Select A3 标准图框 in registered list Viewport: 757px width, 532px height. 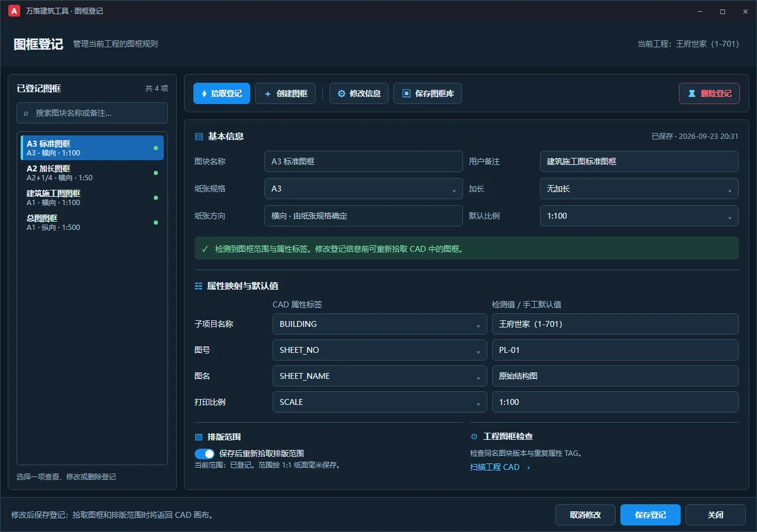[x=92, y=148]
